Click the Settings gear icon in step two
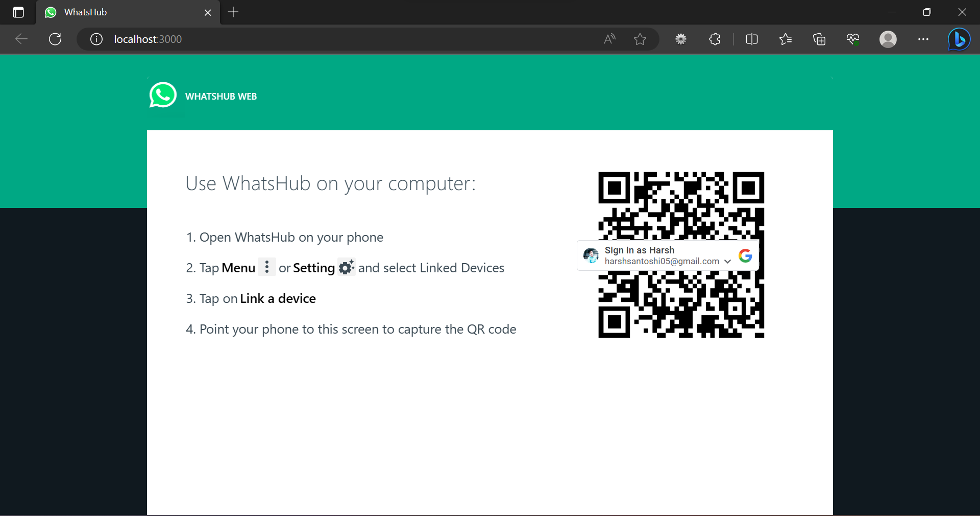980x516 pixels. (346, 267)
